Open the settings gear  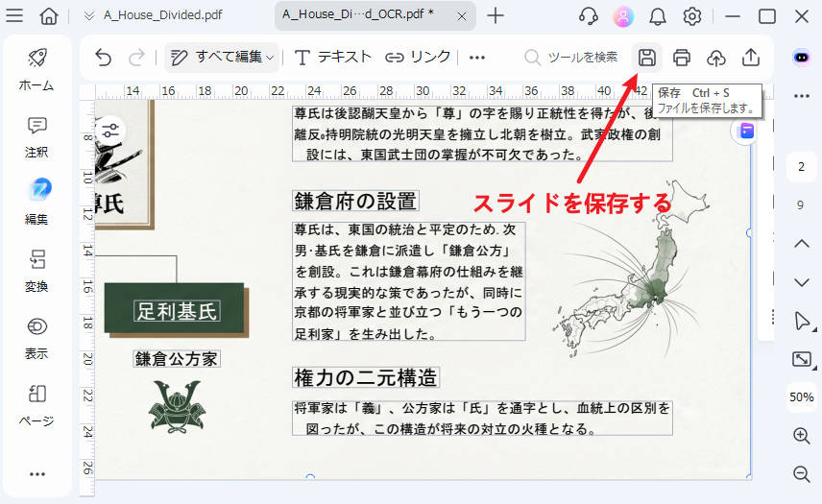692,16
